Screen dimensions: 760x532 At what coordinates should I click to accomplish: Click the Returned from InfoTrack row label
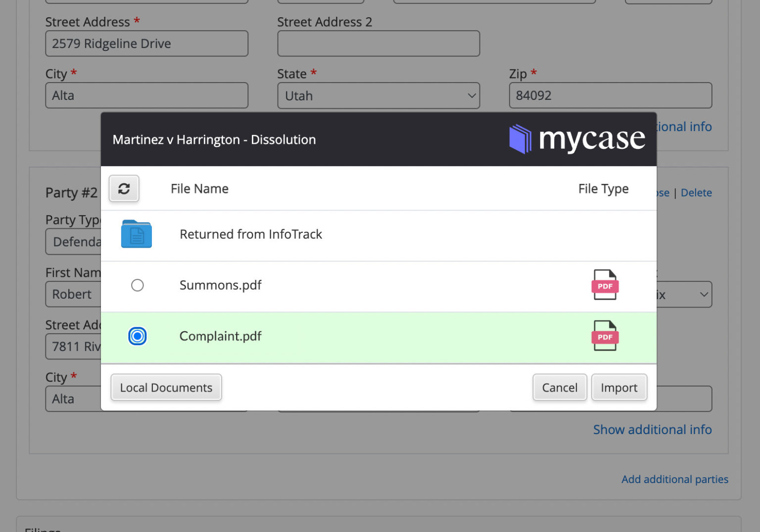click(x=251, y=234)
